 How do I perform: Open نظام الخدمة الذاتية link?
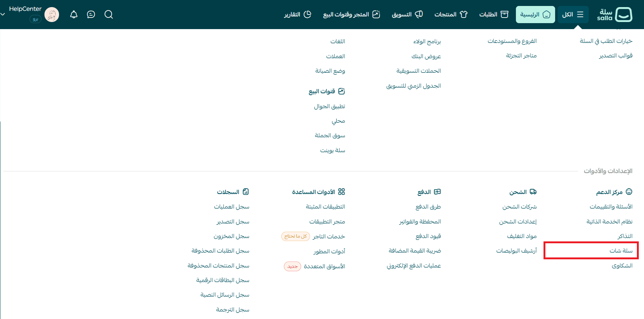(x=609, y=222)
